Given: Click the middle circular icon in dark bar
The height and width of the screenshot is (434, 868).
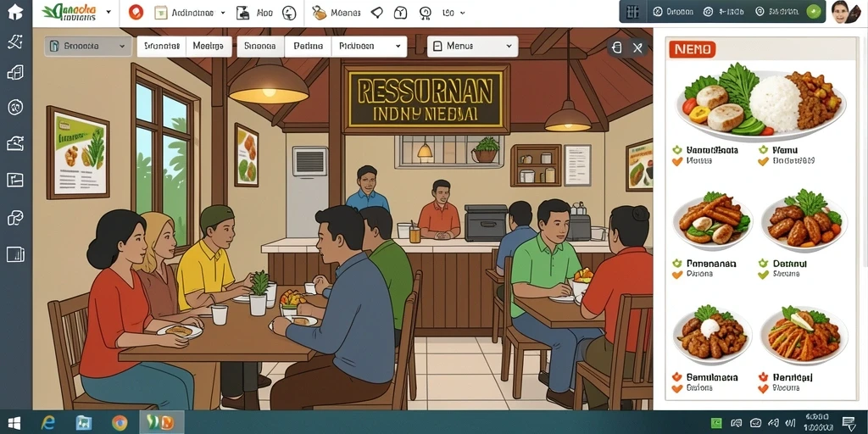Looking at the screenshot, I should (708, 12).
